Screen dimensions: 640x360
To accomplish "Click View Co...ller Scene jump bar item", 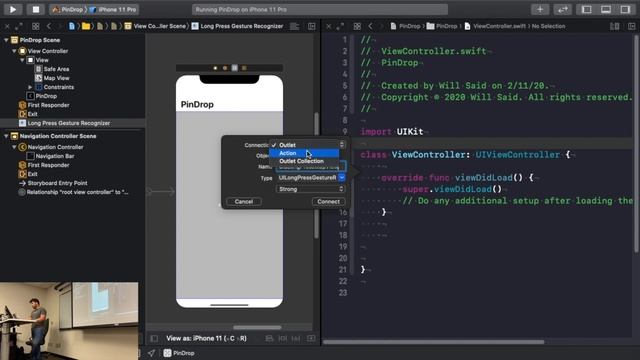I will point(155,26).
